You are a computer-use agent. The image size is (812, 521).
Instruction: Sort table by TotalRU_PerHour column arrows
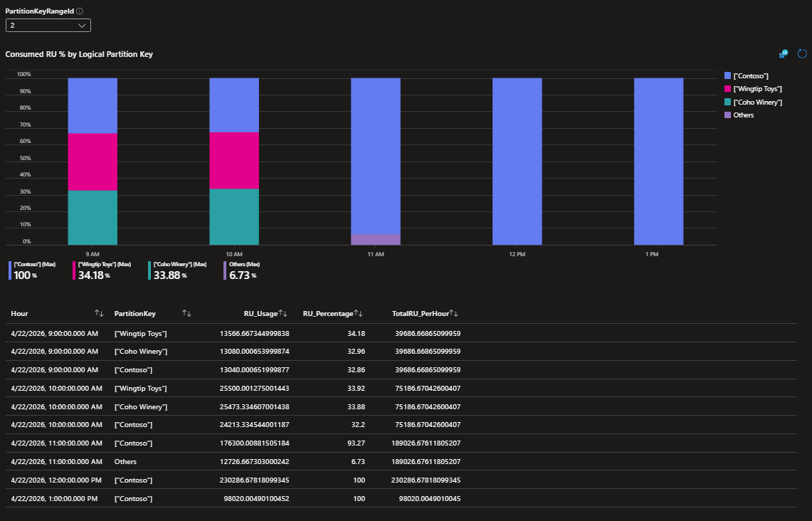[453, 313]
